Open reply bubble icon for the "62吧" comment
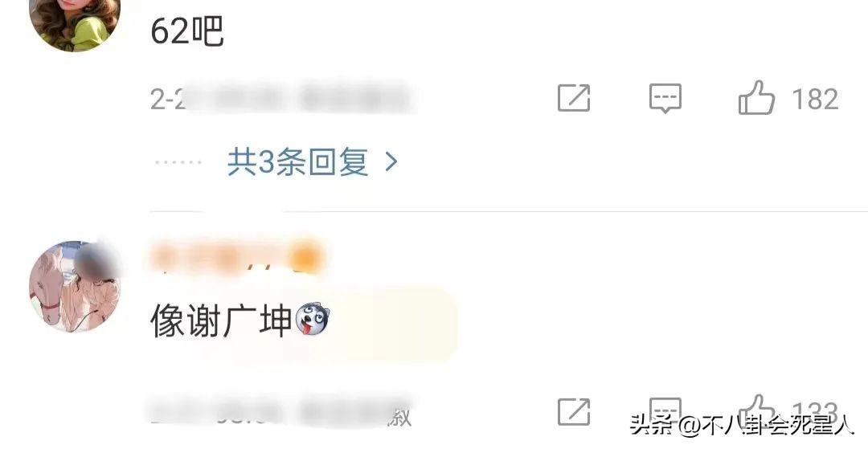Image resolution: width=868 pixels, height=449 pixels. point(665,99)
